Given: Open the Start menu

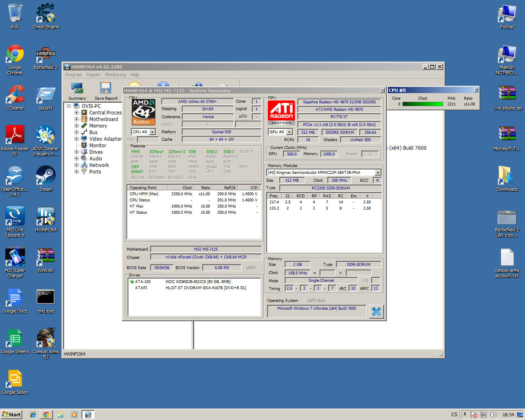Looking at the screenshot, I should (x=11, y=415).
